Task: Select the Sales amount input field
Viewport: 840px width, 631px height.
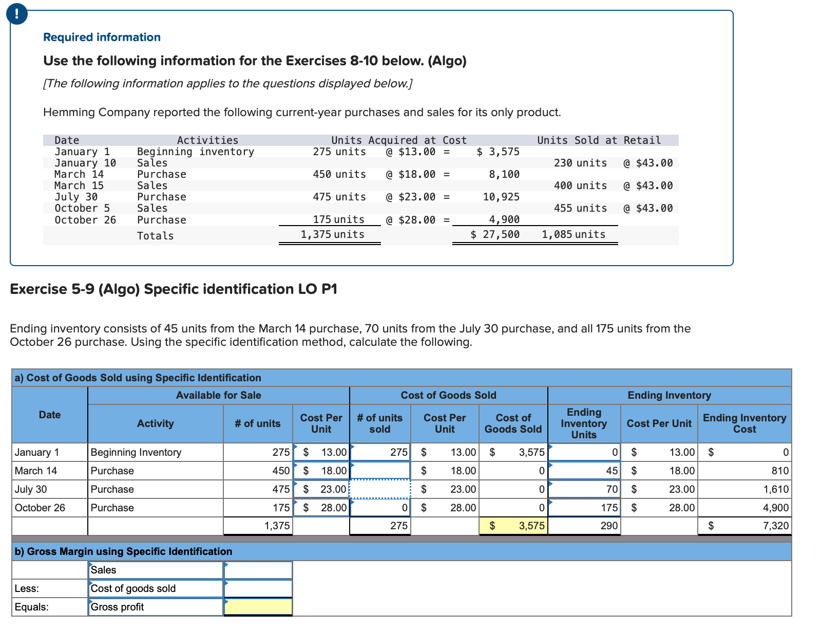Action: pyautogui.click(x=258, y=570)
